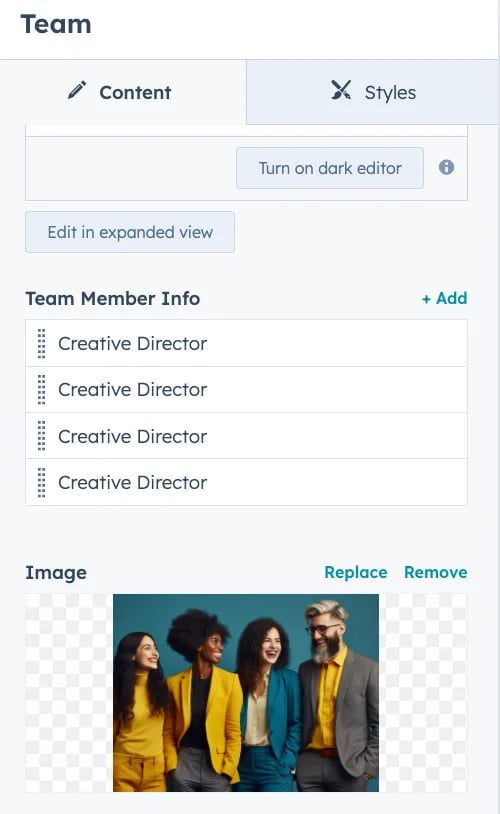
Task: Click Replace to change the image
Action: click(356, 572)
